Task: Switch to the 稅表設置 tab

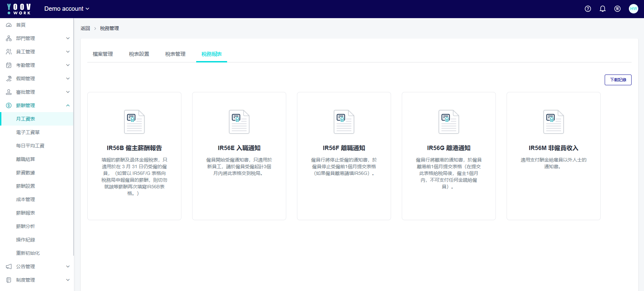Action: point(139,54)
